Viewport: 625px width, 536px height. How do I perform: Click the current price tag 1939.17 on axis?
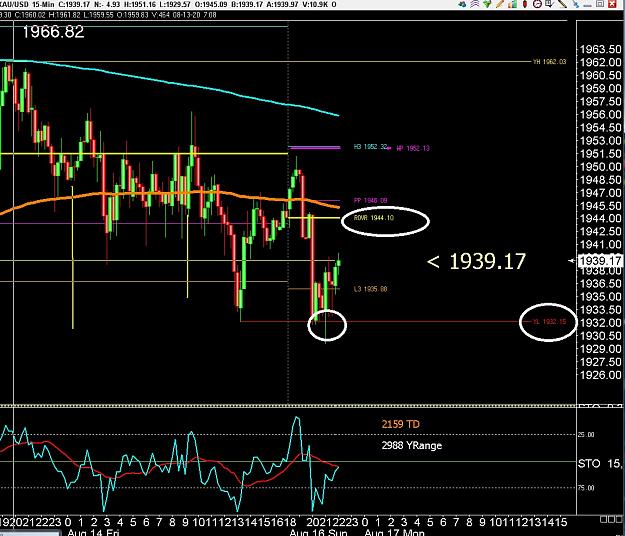[x=599, y=261]
